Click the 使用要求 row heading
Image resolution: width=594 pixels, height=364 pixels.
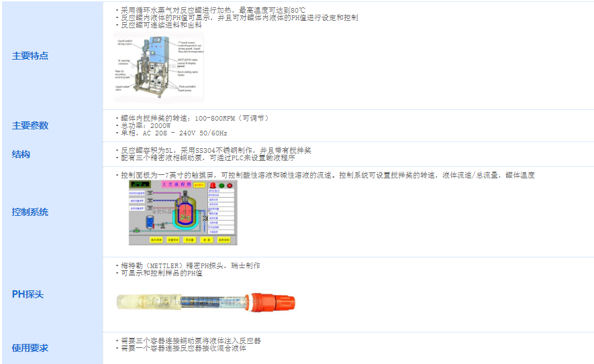(x=30, y=348)
